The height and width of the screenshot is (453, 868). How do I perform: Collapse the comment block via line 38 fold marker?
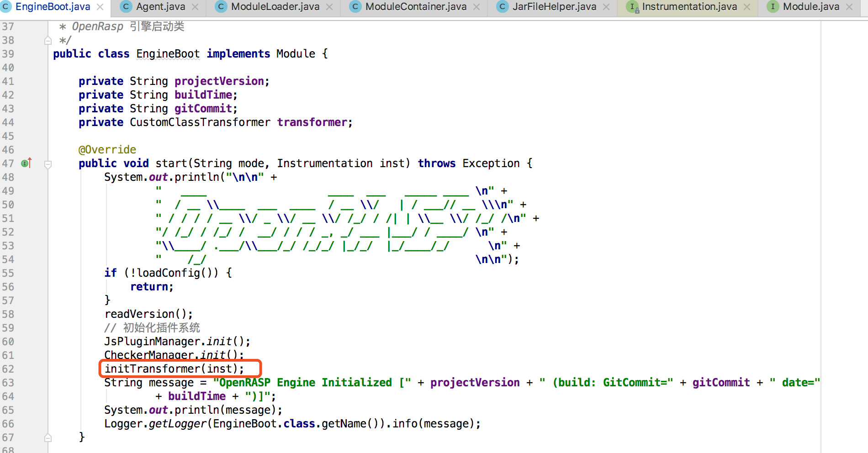click(x=48, y=41)
